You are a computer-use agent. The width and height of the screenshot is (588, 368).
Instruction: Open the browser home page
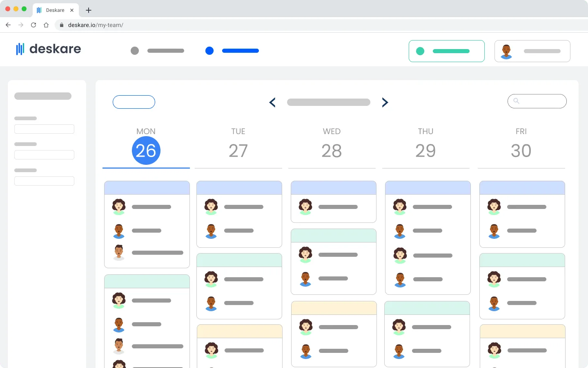(x=46, y=25)
